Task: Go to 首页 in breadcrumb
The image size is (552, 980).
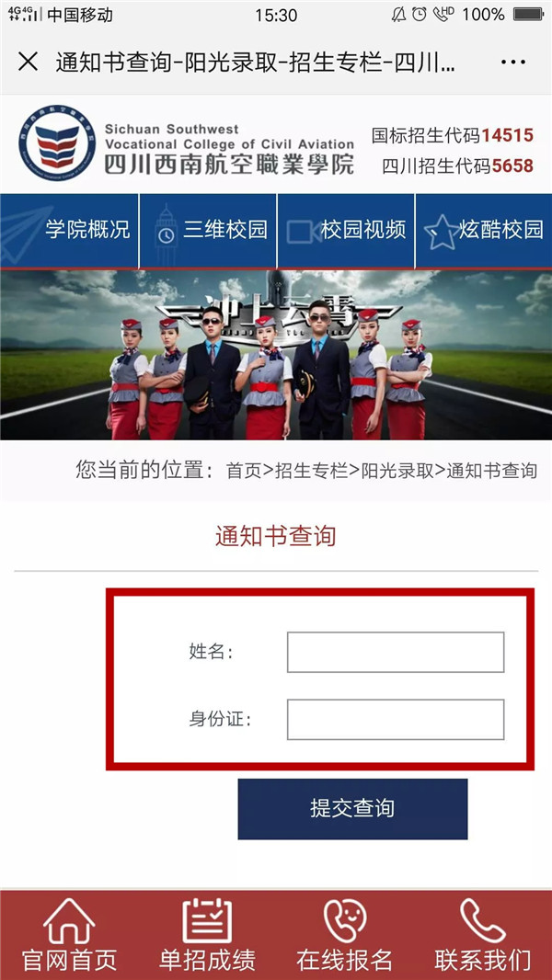Action: click(244, 470)
